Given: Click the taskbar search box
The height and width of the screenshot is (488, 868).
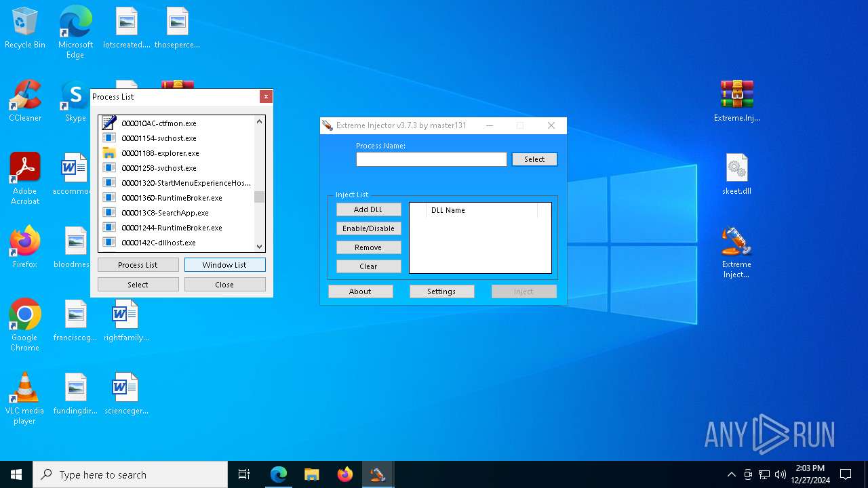Looking at the screenshot, I should click(x=130, y=474).
